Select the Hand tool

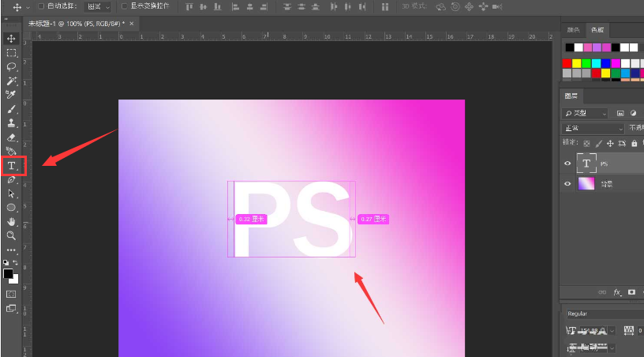pos(11,222)
